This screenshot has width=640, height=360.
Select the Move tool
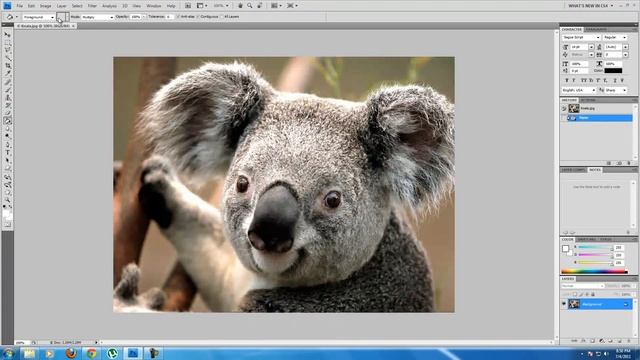coord(7,35)
